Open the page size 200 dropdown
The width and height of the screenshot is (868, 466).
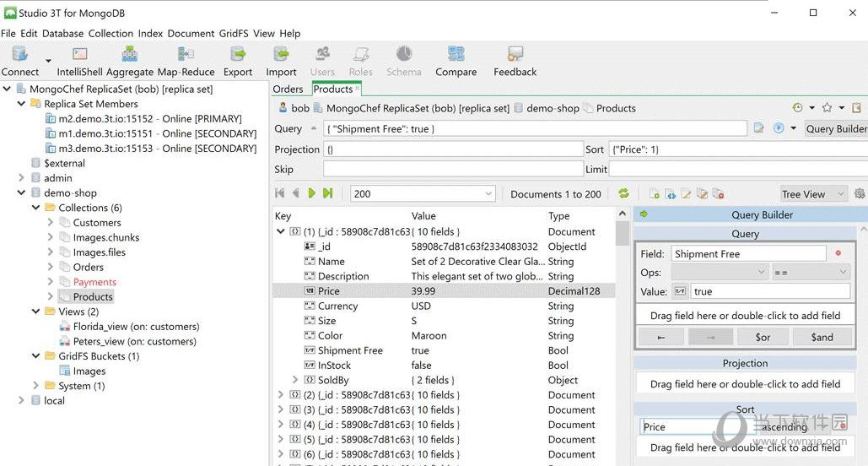[x=488, y=193]
